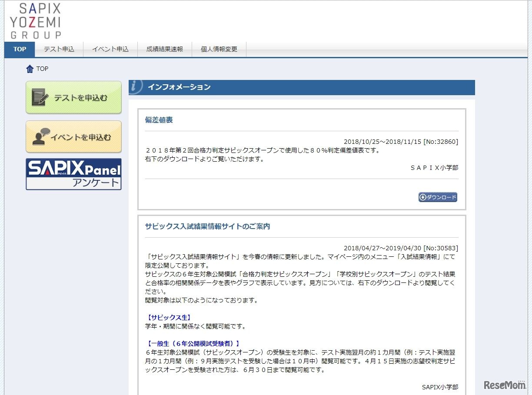532x395 pixels.
Task: Click the ダウンロード button for the 偏差値表
Action: (x=438, y=197)
